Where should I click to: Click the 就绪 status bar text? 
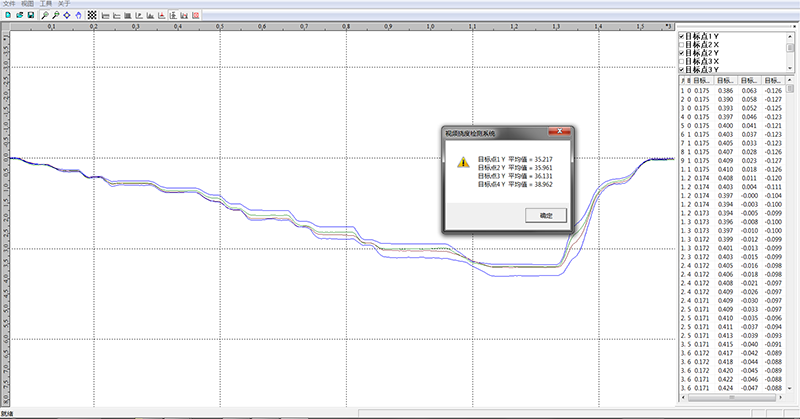[7, 414]
